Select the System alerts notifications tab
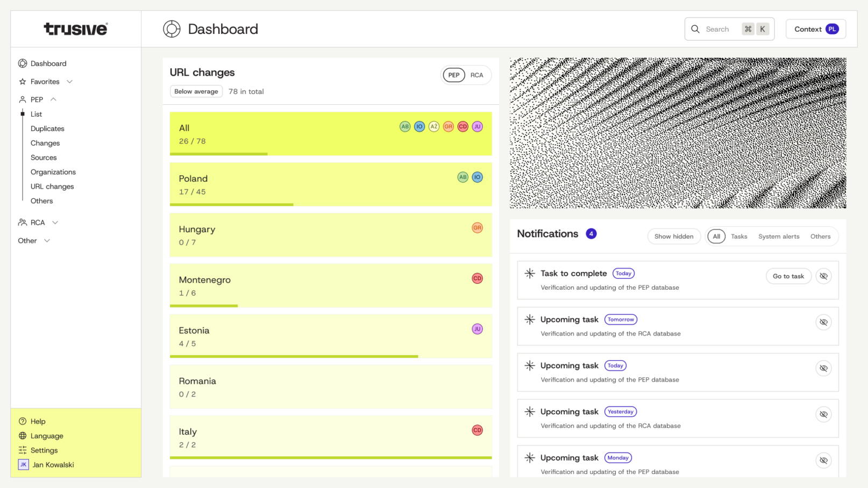The width and height of the screenshot is (868, 488). pos(778,236)
